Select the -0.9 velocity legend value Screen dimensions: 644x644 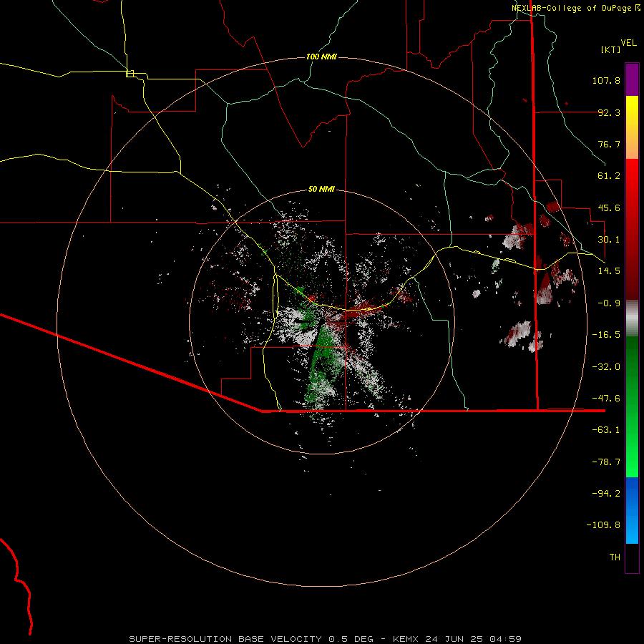(609, 303)
